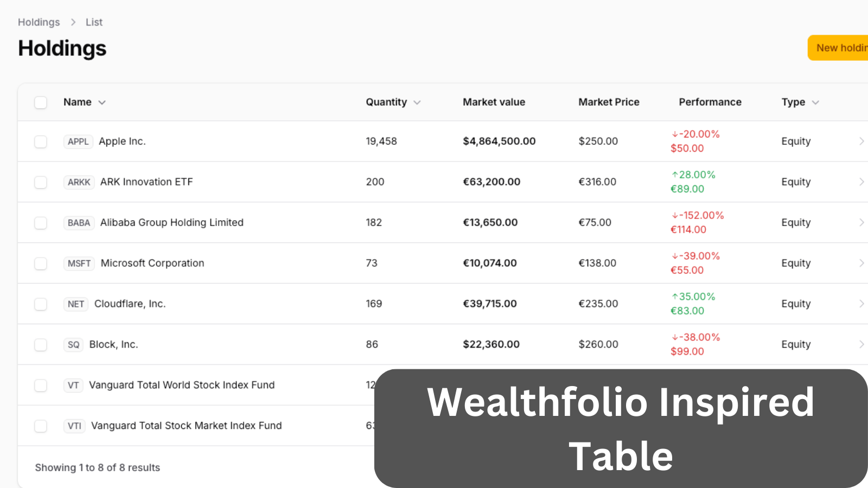
Task: Go to Holdings breadcrumb link
Action: 39,22
